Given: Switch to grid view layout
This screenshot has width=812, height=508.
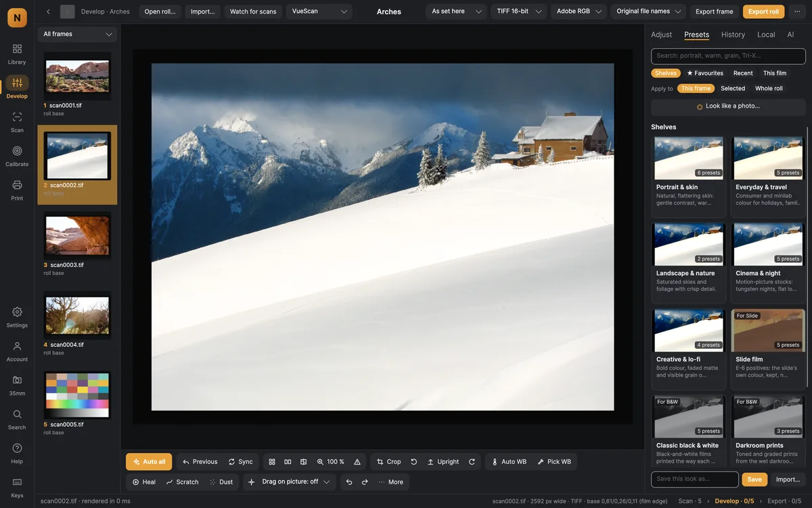Looking at the screenshot, I should (272, 462).
